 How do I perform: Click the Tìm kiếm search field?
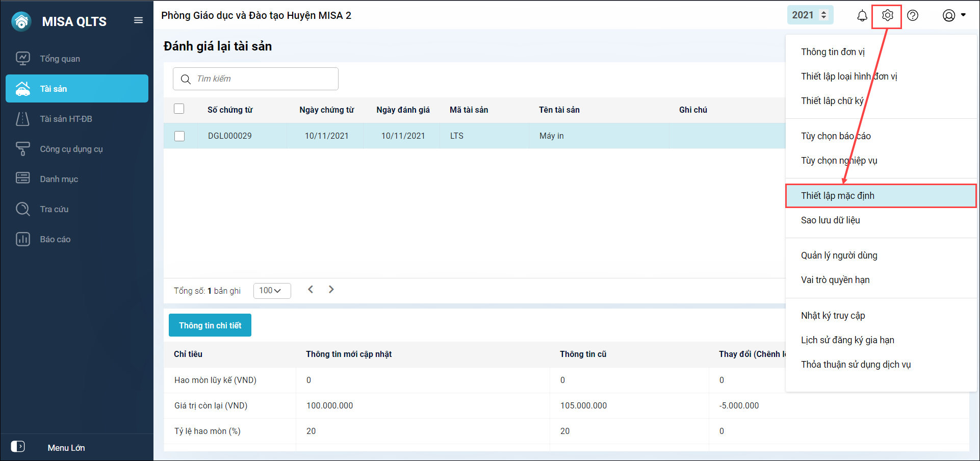click(263, 79)
